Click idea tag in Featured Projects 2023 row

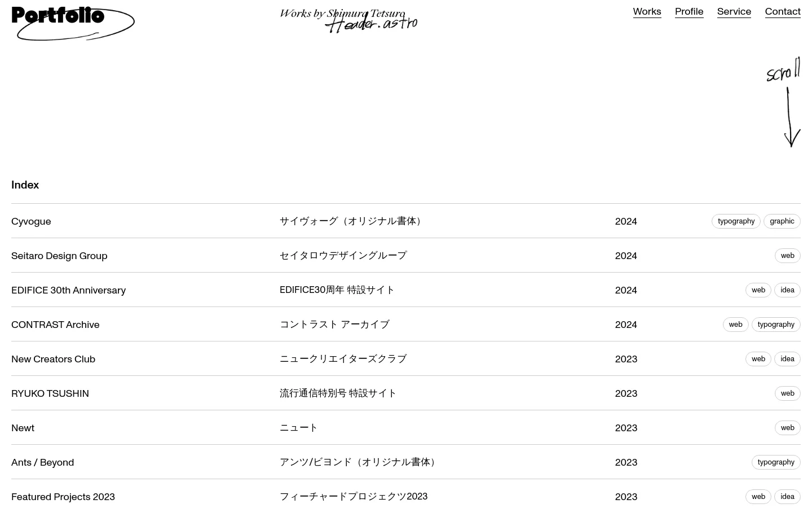click(x=788, y=497)
